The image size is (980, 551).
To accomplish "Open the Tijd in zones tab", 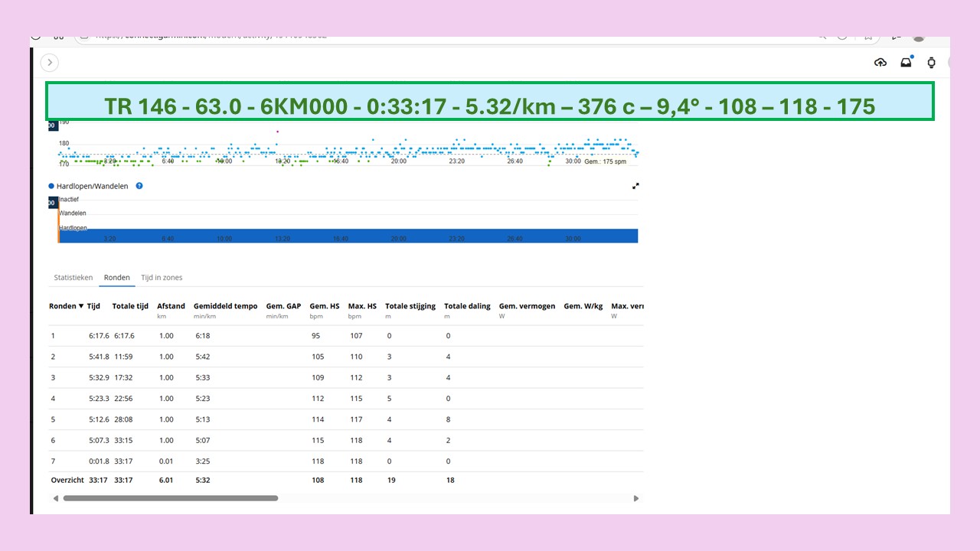I will (162, 278).
